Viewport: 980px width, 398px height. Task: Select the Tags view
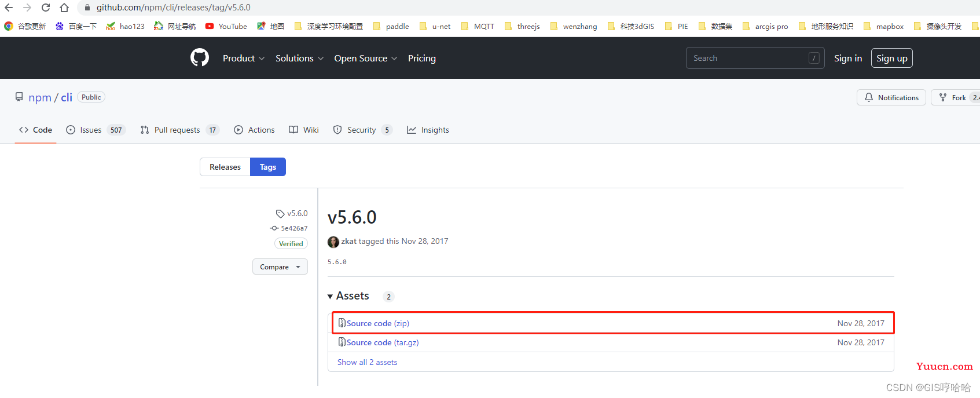click(x=268, y=167)
